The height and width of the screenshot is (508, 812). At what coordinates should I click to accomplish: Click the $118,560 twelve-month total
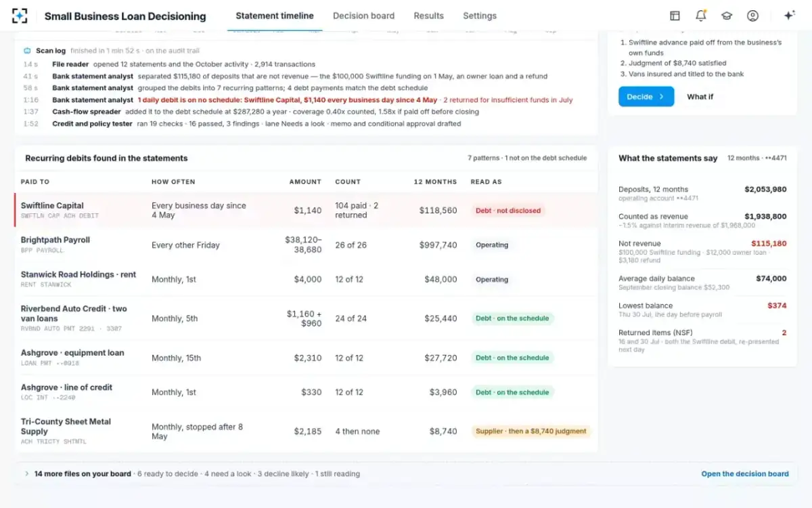tap(438, 211)
